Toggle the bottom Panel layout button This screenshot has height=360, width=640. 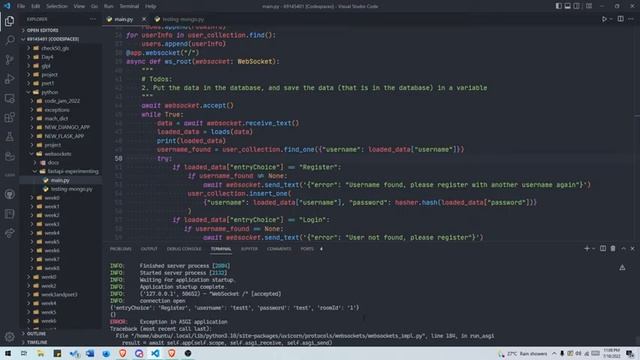tap(567, 6)
